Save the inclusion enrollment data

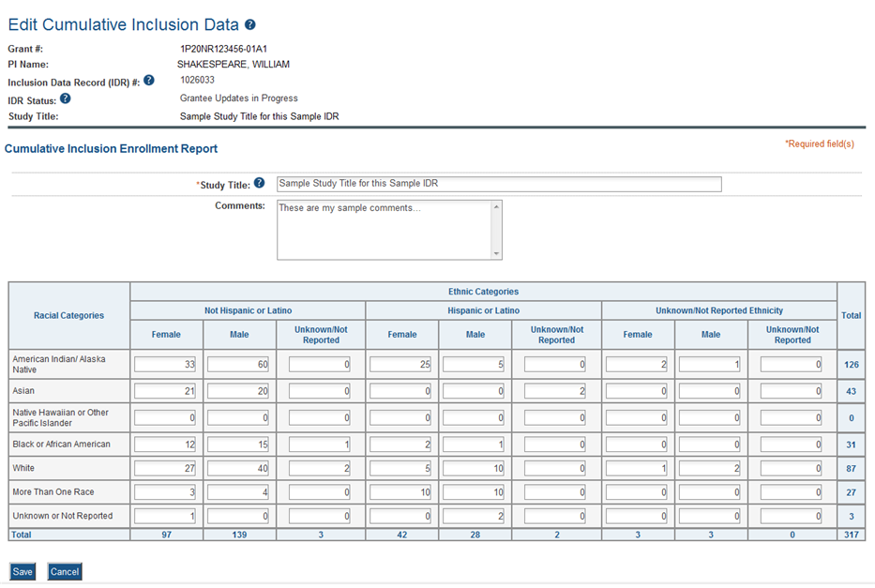point(23,571)
